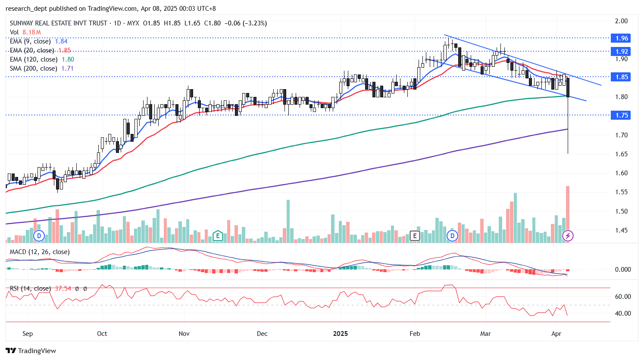Click the 1.60 price axis label
This screenshot has width=644, height=360.
[x=621, y=173]
